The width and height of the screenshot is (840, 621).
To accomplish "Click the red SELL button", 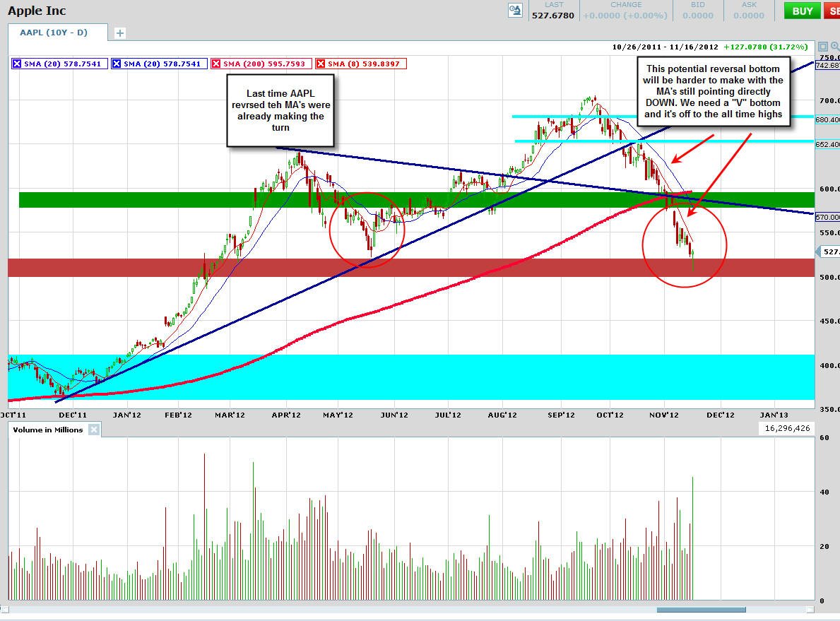I will pos(832,11).
